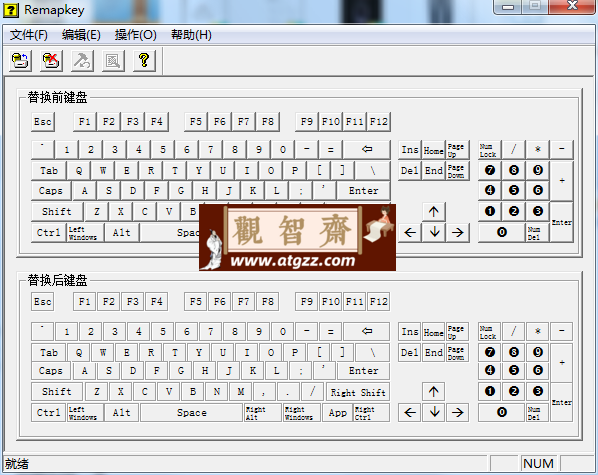
Task: Click the save and exit toolbar icon
Action: coord(20,60)
